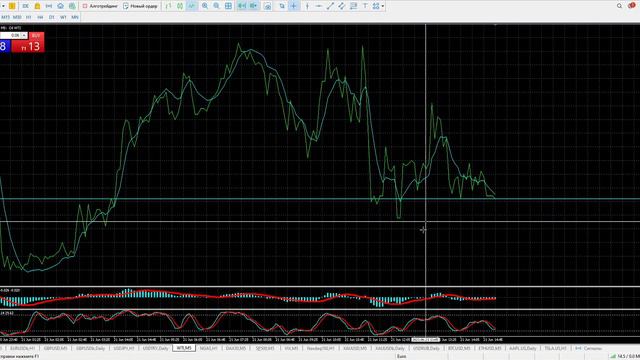The image size is (640, 360).
Task: Click the blue SELL price panel
Action: pos(4,46)
